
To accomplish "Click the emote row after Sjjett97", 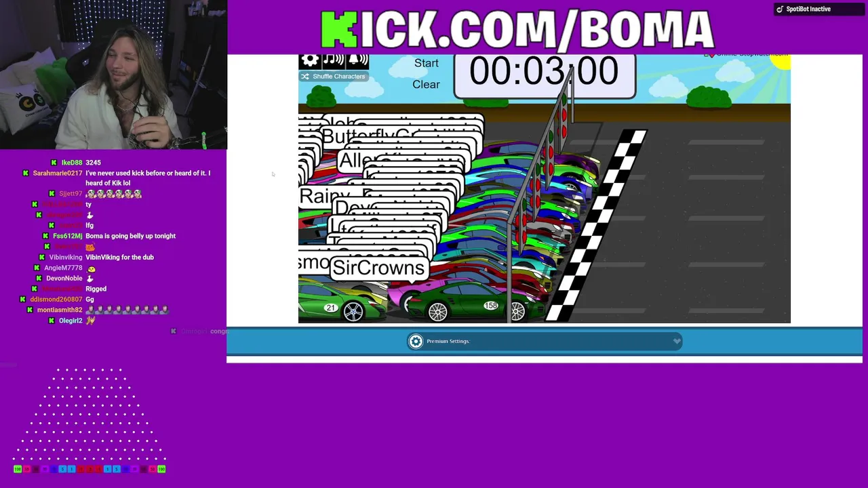I will [113, 194].
